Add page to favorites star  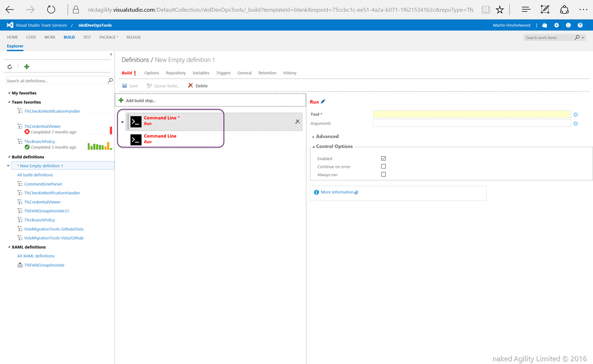pos(499,9)
